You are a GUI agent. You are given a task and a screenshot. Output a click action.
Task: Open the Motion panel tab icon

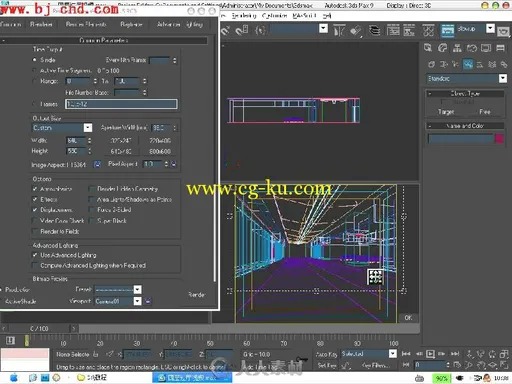(x=472, y=48)
